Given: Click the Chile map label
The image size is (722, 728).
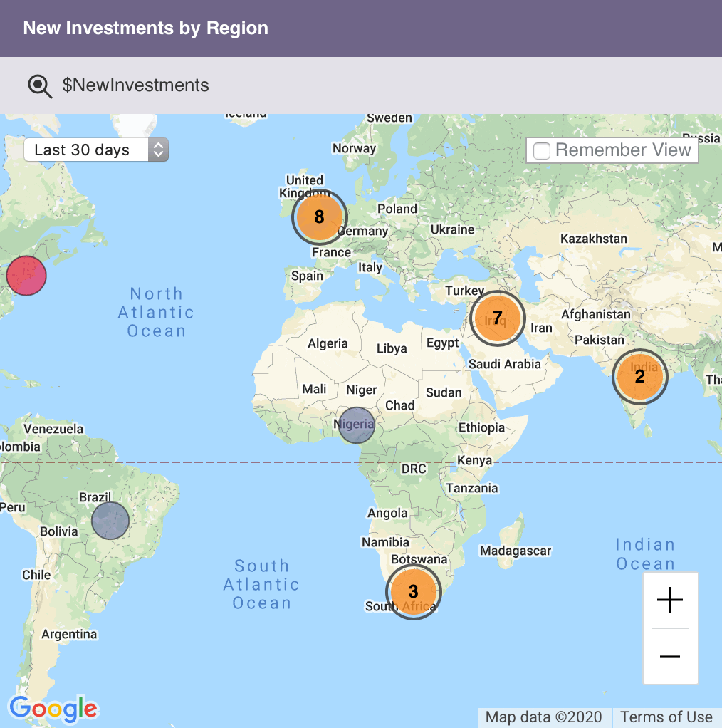Looking at the screenshot, I should (x=36, y=575).
